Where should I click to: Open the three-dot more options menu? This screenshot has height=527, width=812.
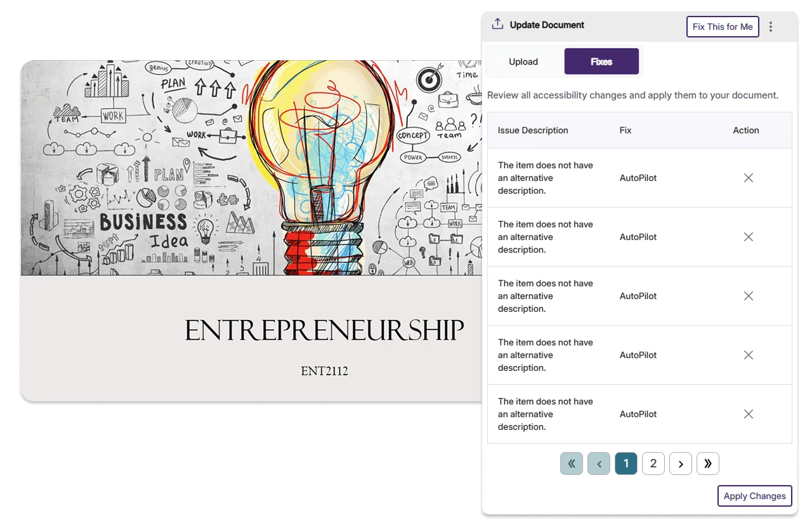click(771, 27)
